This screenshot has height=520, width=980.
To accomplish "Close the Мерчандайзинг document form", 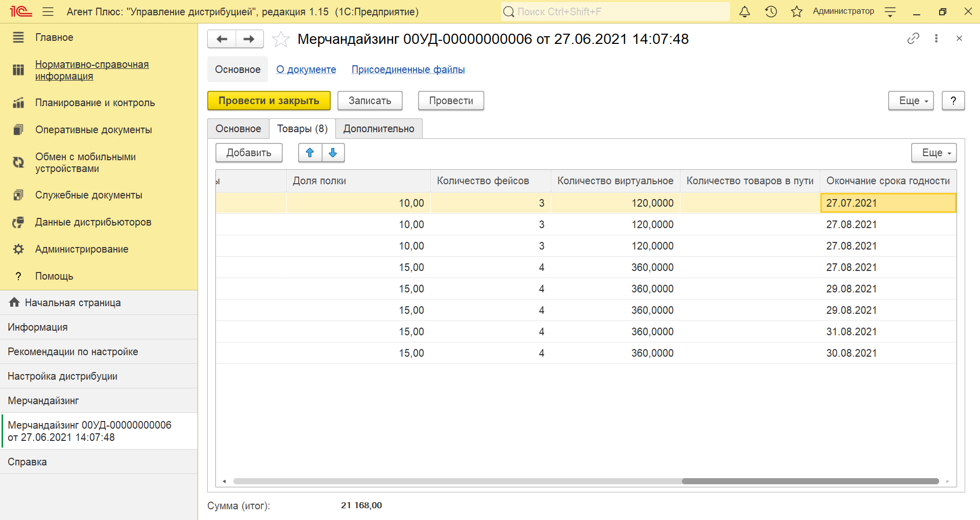I will click(x=959, y=38).
